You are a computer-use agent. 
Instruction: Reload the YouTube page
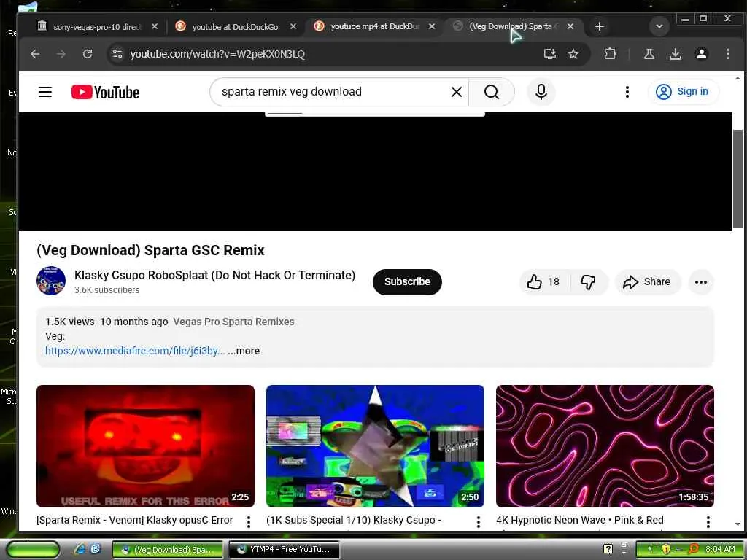88,54
